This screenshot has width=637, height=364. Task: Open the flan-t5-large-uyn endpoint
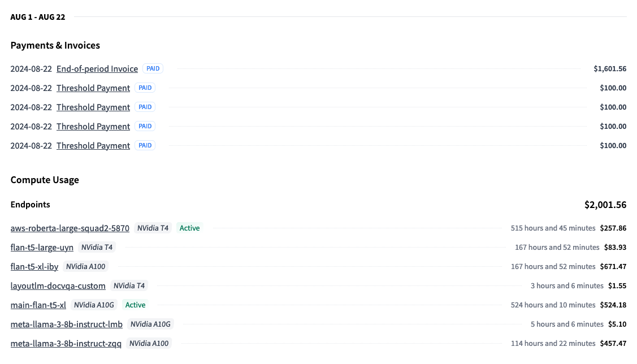point(42,248)
